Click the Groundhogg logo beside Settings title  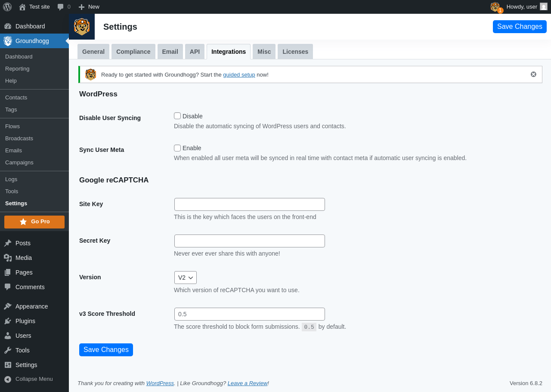coord(82,27)
